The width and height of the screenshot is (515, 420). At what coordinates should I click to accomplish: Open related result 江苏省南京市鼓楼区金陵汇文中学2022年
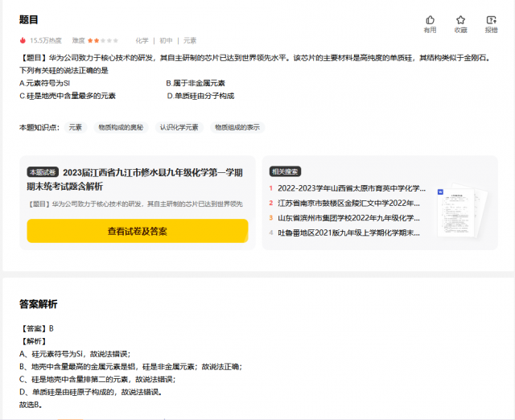[348, 204]
